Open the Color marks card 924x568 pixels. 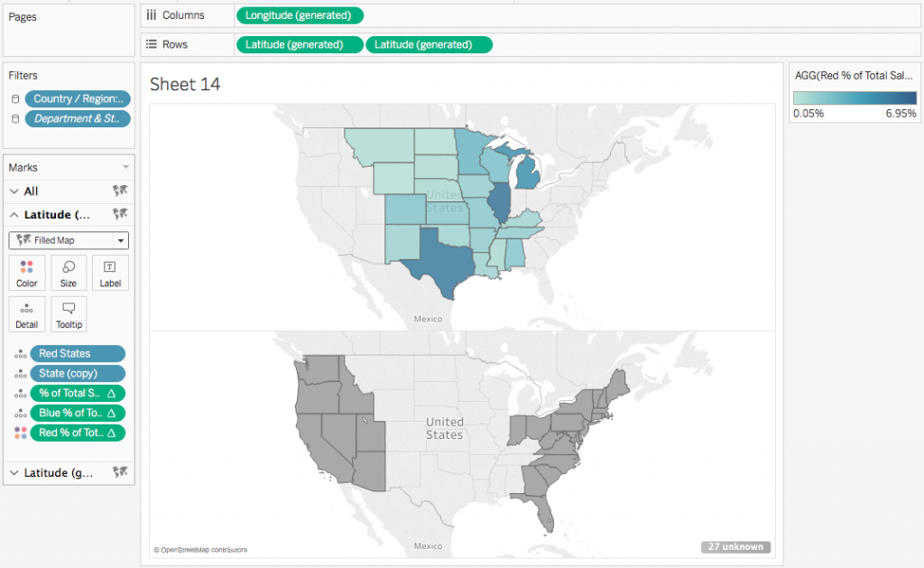click(27, 272)
